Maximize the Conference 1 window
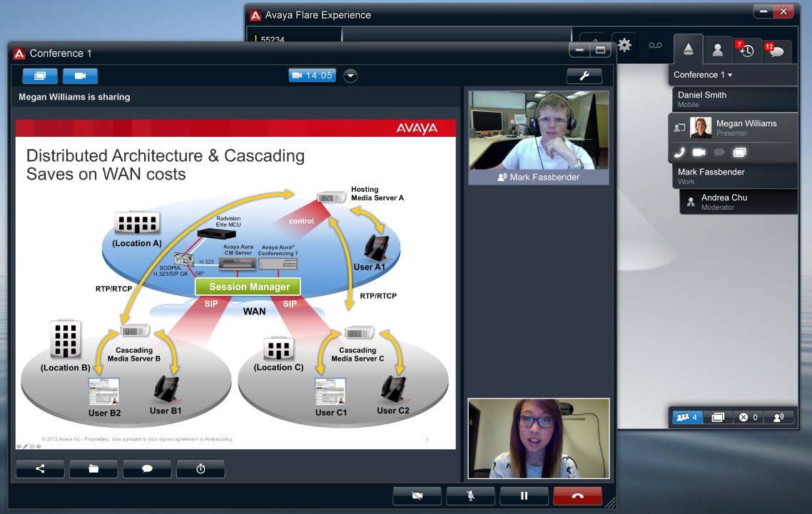The height and width of the screenshot is (514, 812). tap(601, 50)
